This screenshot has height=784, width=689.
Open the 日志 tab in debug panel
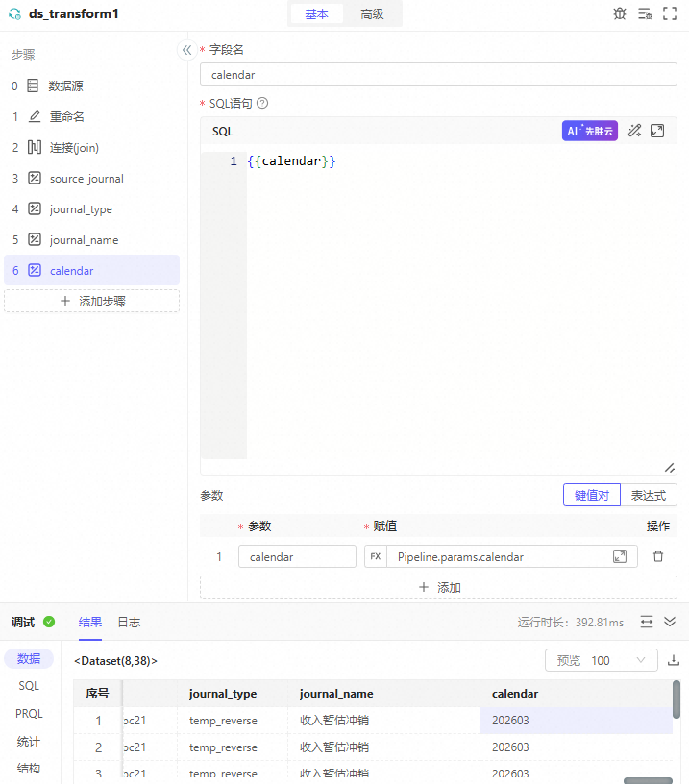129,622
